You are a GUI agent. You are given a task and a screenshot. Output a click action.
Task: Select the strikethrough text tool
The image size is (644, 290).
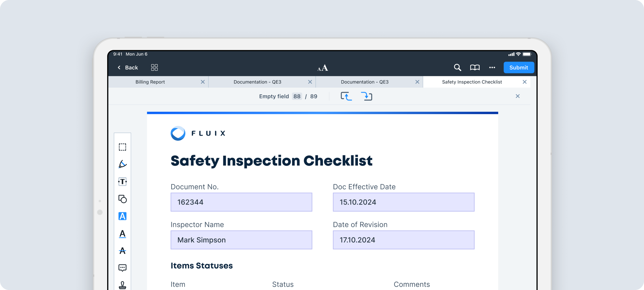tap(122, 250)
